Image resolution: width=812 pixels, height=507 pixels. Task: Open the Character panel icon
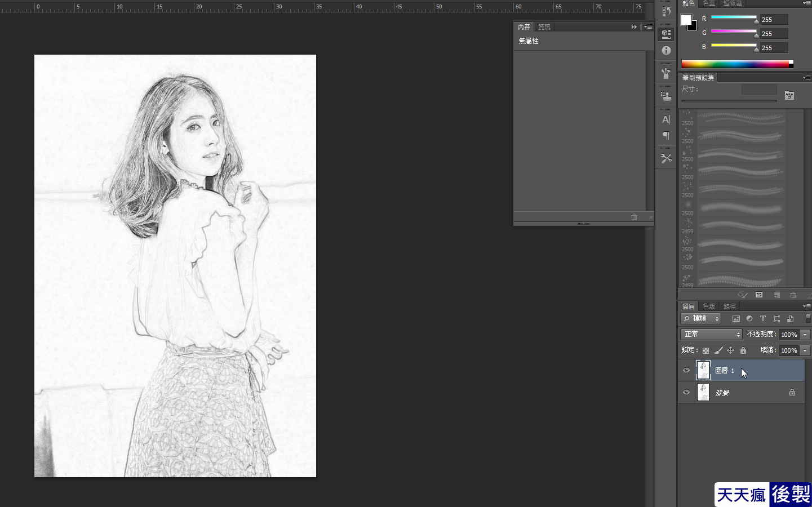point(666,119)
